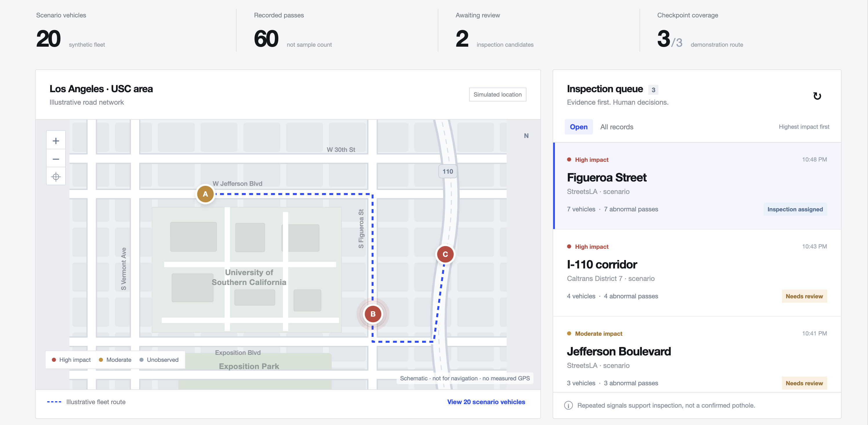Screen dimensions: 868x425
Task: Click the Awaiting review value 2
Action: click(x=462, y=39)
